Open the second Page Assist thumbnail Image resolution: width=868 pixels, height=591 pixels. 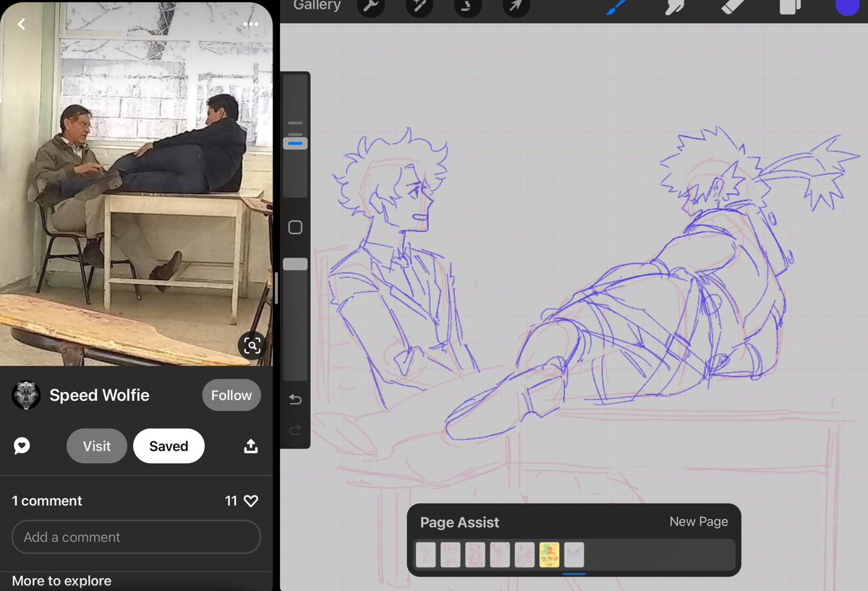451,555
